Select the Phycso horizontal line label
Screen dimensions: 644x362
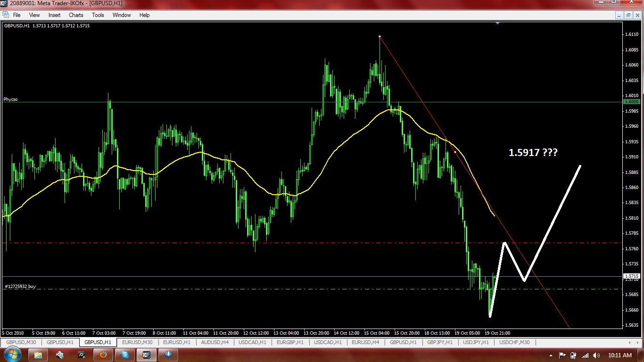(10, 99)
